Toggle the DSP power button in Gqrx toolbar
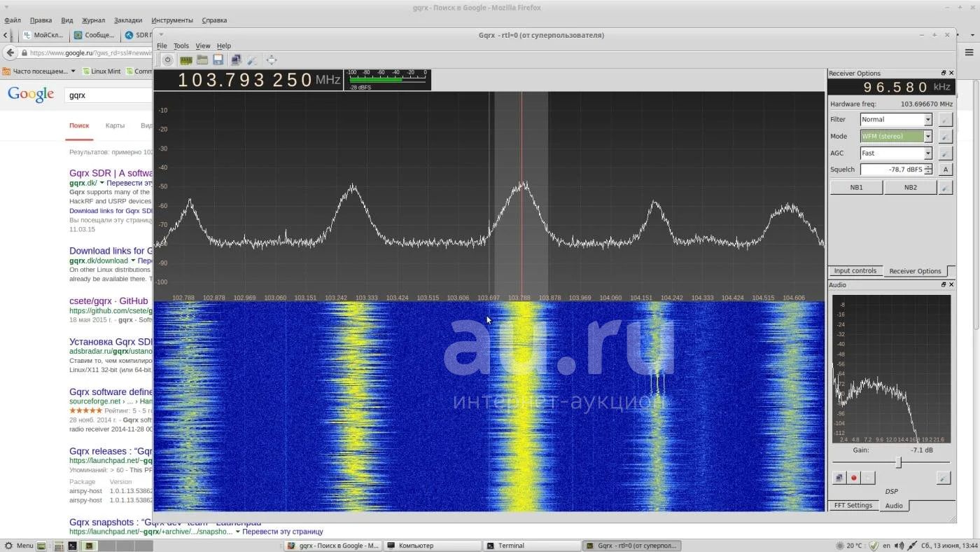 168,60
